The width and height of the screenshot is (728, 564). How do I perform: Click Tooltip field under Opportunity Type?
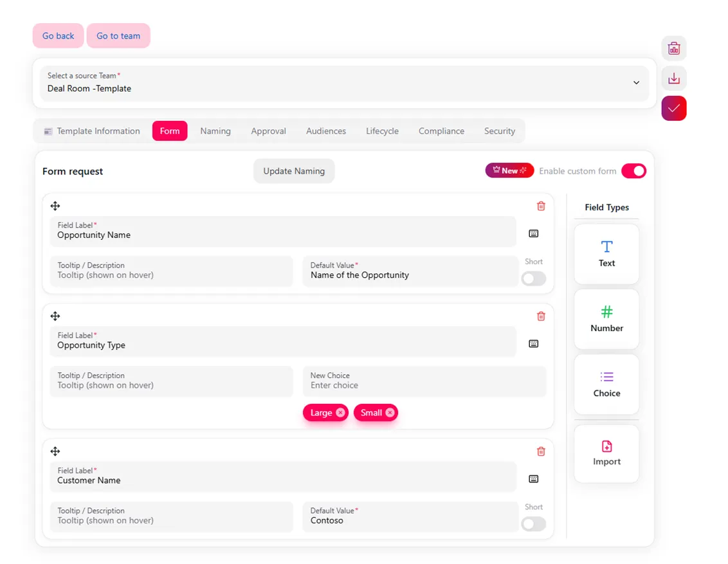pos(172,381)
